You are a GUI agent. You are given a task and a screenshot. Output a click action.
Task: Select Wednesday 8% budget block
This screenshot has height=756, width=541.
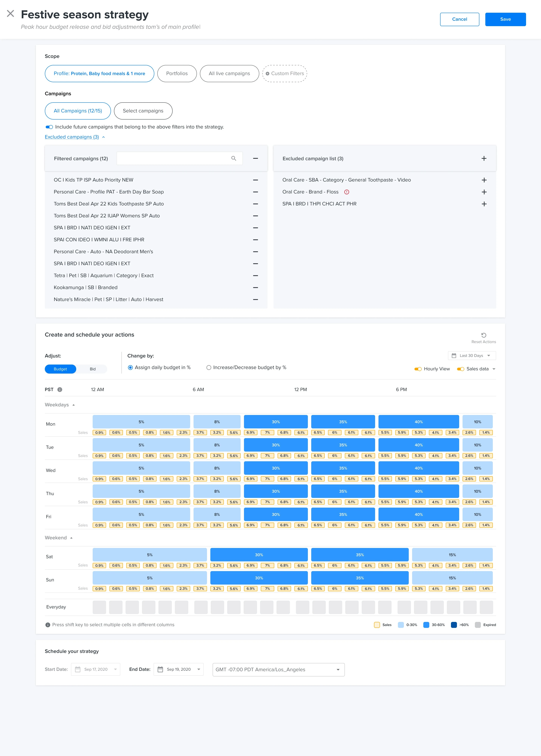click(x=217, y=468)
